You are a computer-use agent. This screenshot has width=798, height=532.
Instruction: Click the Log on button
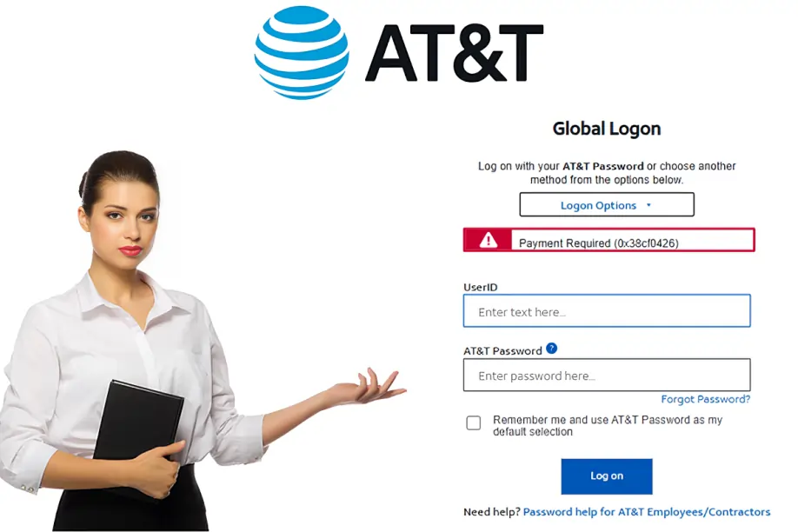(x=607, y=476)
